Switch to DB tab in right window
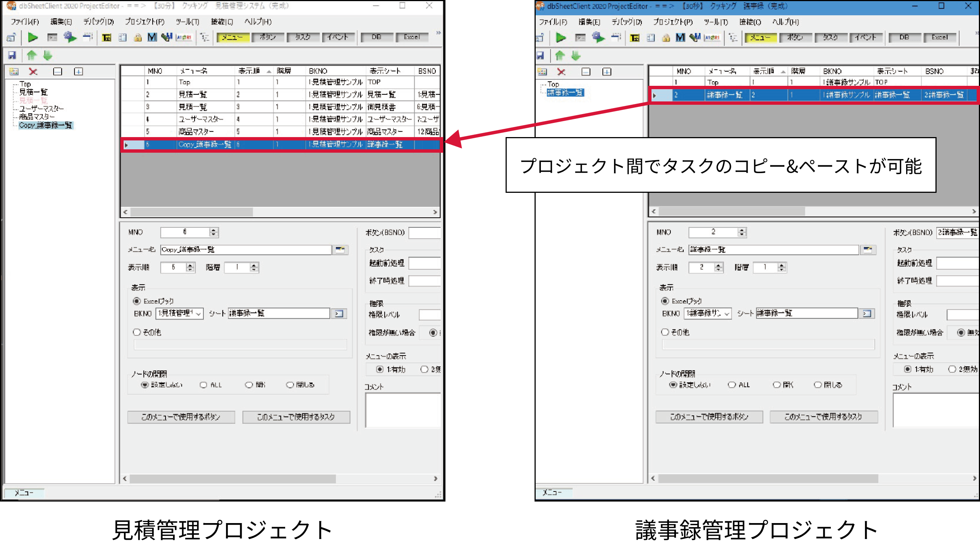This screenshot has height=545, width=980. point(904,37)
